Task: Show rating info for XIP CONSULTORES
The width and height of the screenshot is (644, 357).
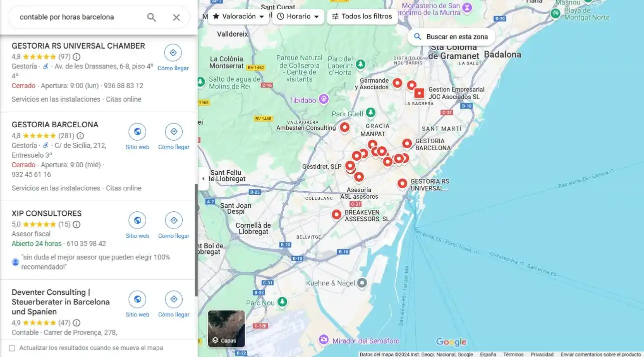Action: click(77, 224)
